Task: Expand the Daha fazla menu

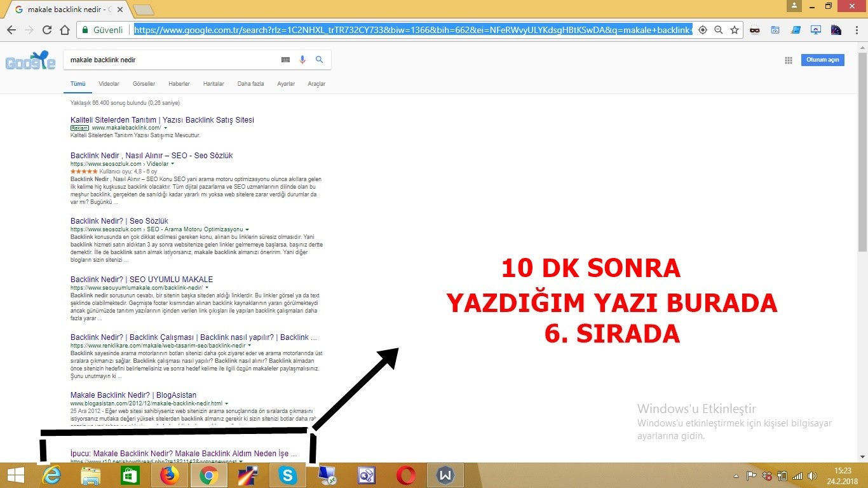Action: click(x=250, y=84)
